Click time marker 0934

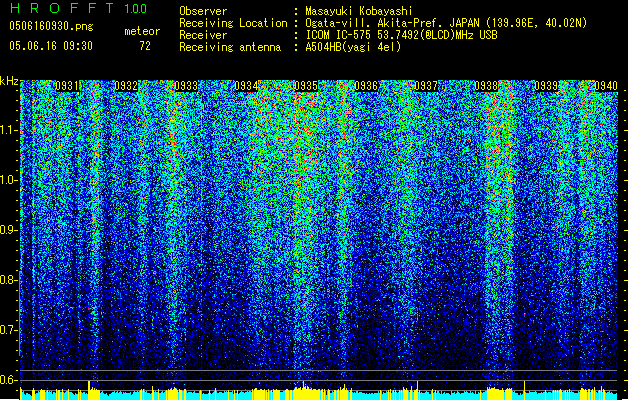pos(246,86)
